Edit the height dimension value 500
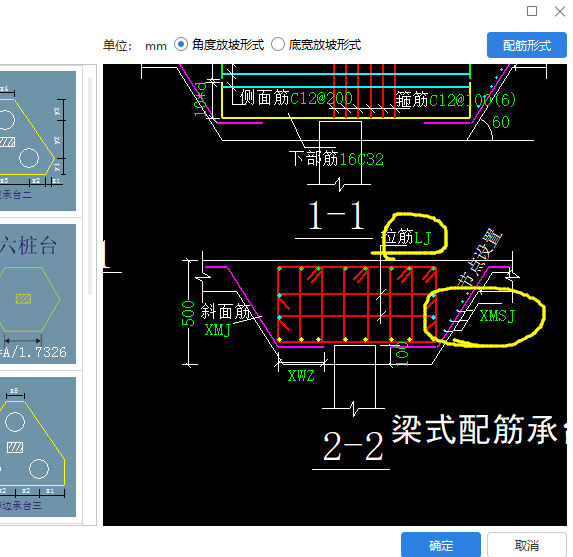573x557 pixels. coord(189,313)
